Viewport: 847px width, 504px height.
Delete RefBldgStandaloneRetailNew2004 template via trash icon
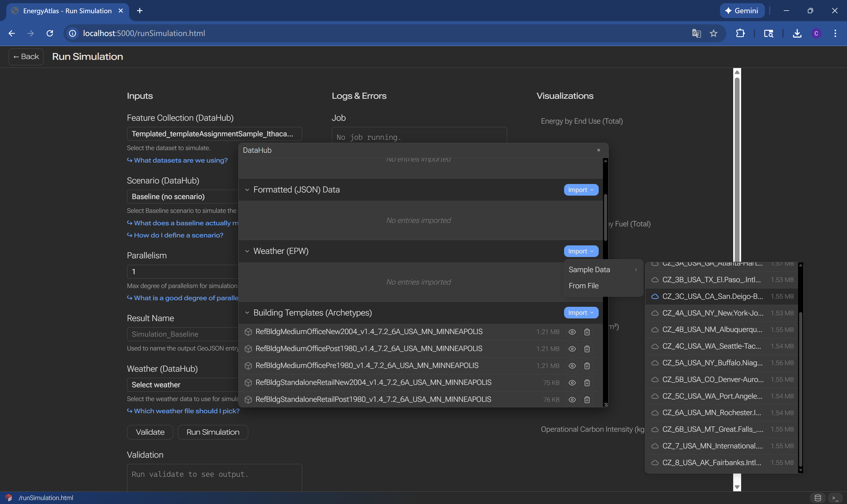point(587,383)
